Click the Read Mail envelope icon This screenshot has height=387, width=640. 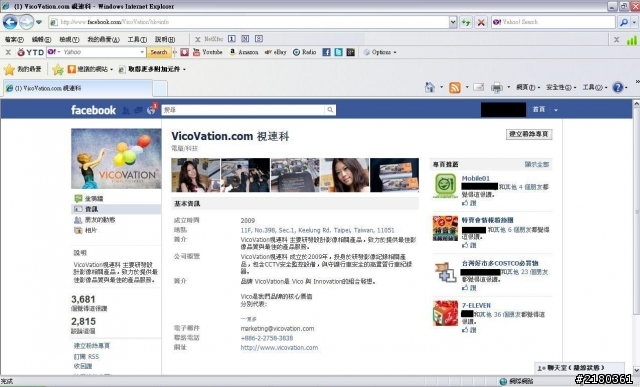(478, 87)
